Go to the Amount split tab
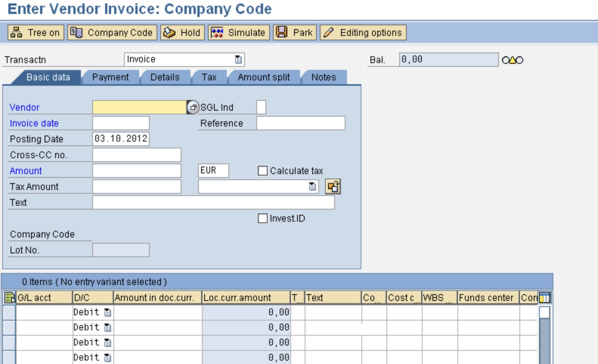The image size is (598, 364). pos(264,77)
